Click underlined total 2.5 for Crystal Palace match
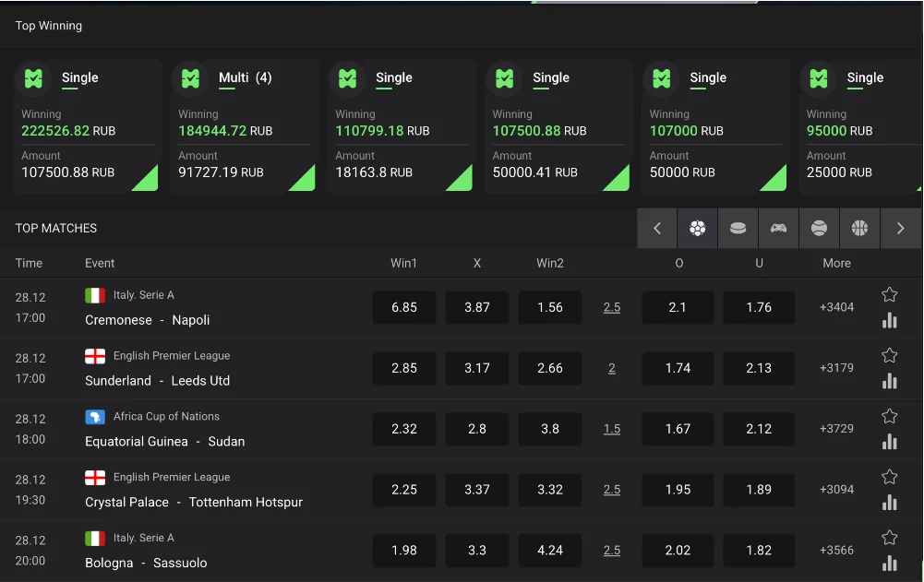The width and height of the screenshot is (924, 582). (611, 490)
